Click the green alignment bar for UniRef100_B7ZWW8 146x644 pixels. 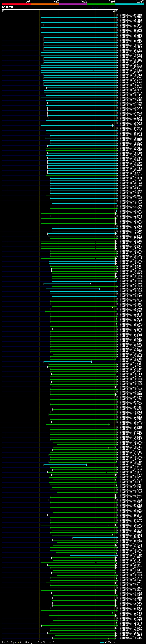82,151
